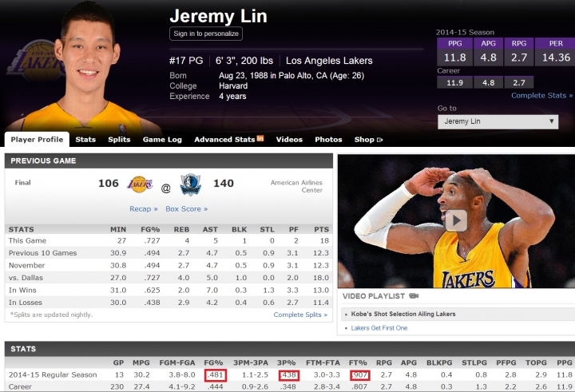
Task: Follow the Complete Stats link
Action: pos(542,95)
